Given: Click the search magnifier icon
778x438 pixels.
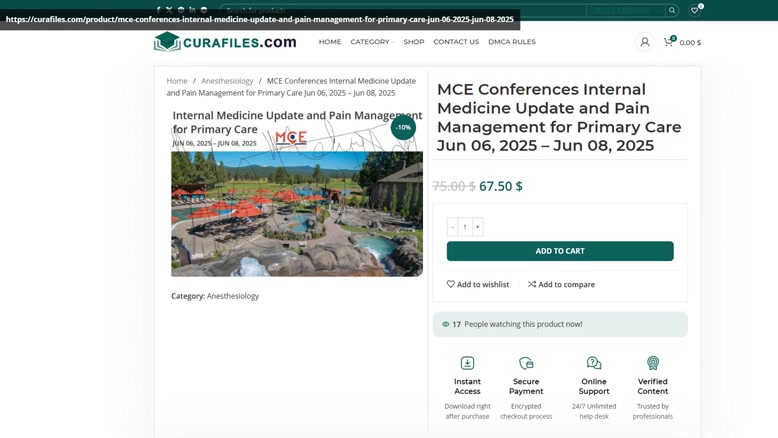Looking at the screenshot, I should tap(672, 10).
